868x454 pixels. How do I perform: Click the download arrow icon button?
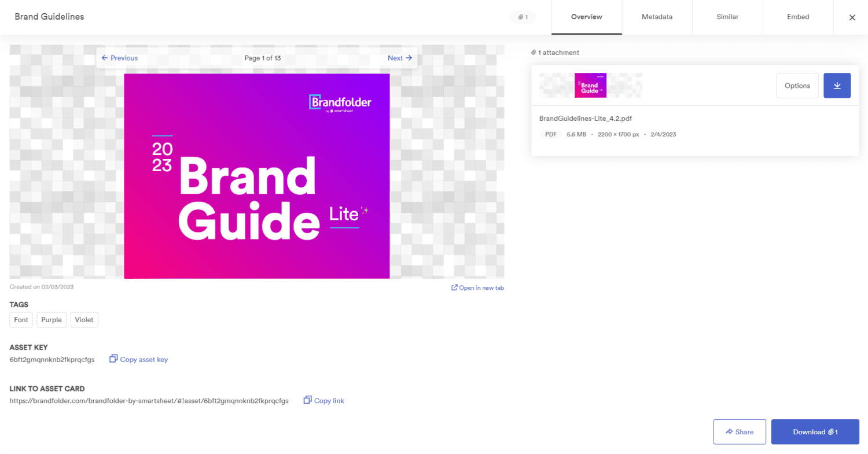[x=837, y=86]
